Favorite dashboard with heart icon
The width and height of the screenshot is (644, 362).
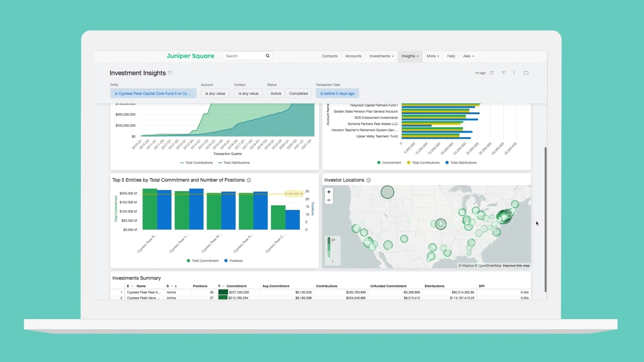coord(170,73)
